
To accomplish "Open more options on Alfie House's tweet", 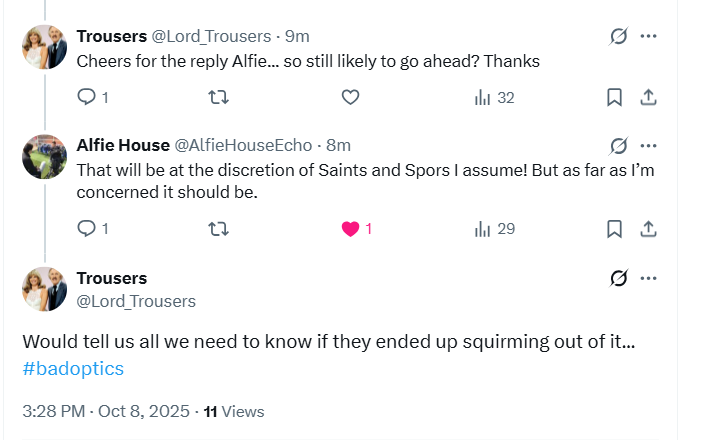I will tap(649, 145).
